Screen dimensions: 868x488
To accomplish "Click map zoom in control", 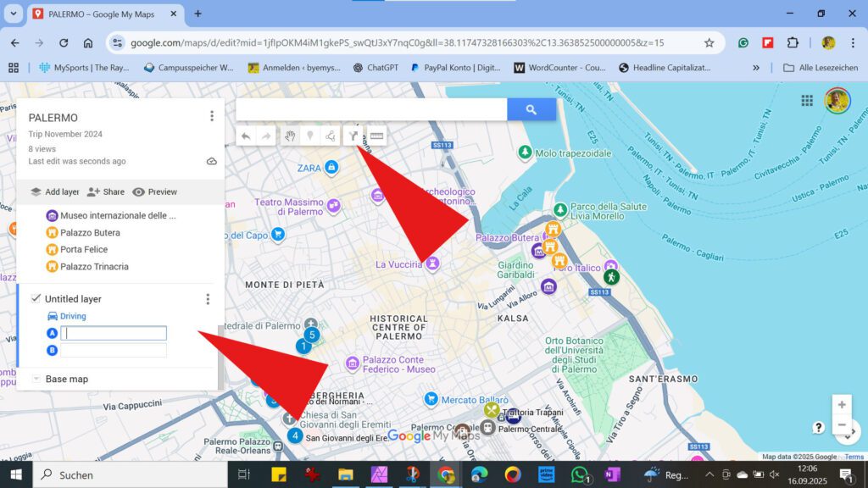I will [842, 405].
